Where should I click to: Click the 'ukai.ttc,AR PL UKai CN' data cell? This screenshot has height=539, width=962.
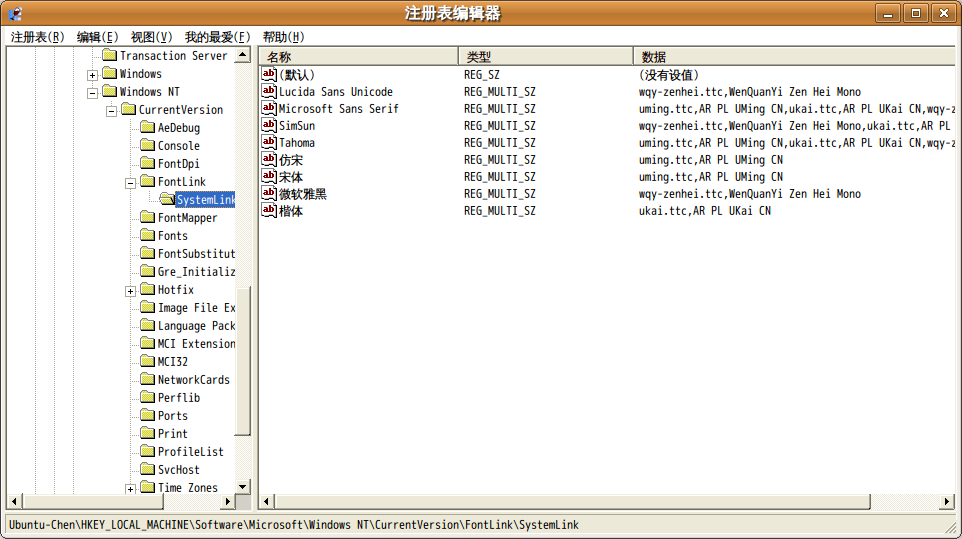click(x=704, y=210)
